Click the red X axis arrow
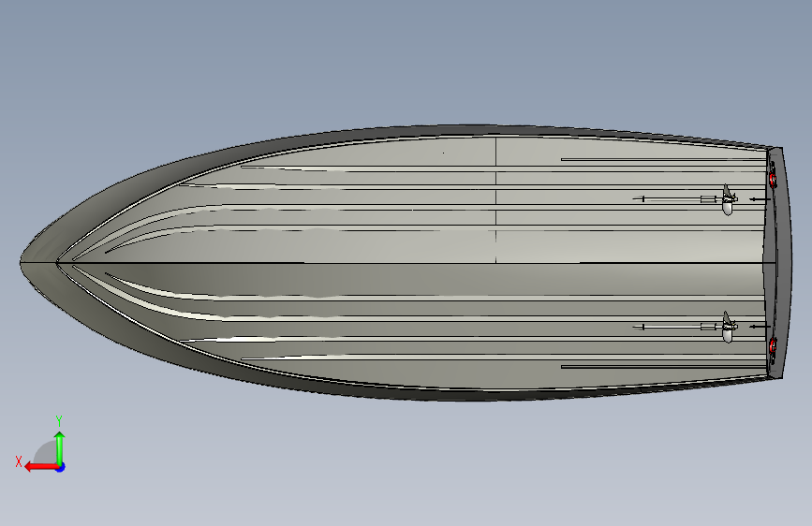The width and height of the screenshot is (812, 526). tap(40, 467)
